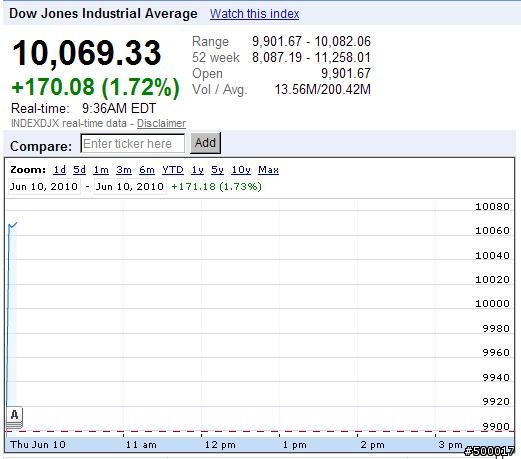The height and width of the screenshot is (459, 521).
Task: Set chart zoom to YTD
Action: pyautogui.click(x=173, y=170)
